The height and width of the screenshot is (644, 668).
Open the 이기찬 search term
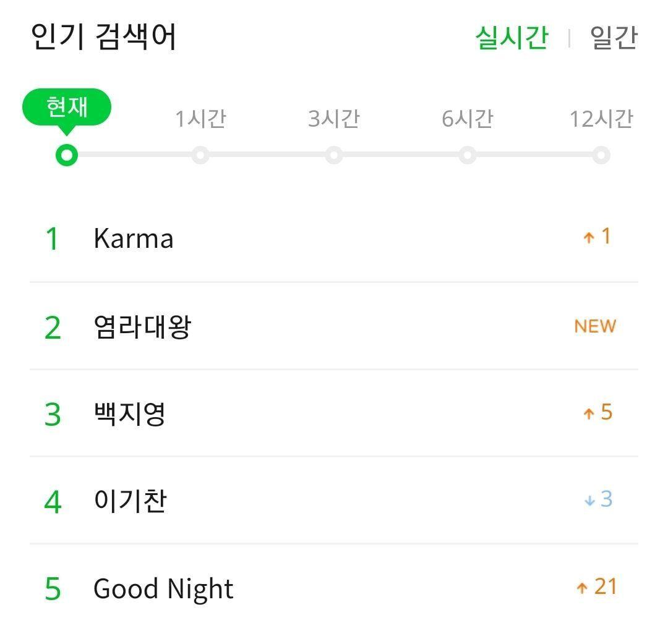130,501
